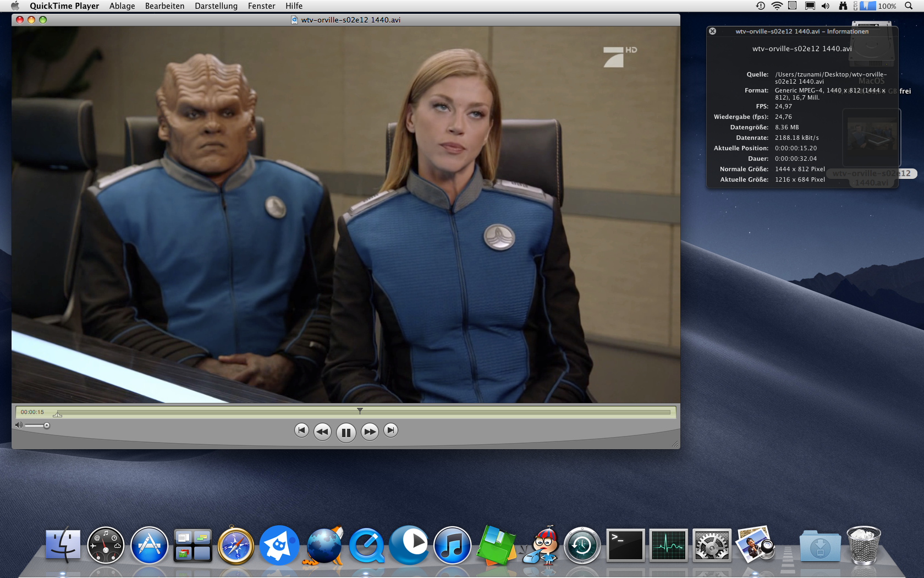Open the Time Machine menu bar icon
This screenshot has height=578, width=924.
(761, 6)
